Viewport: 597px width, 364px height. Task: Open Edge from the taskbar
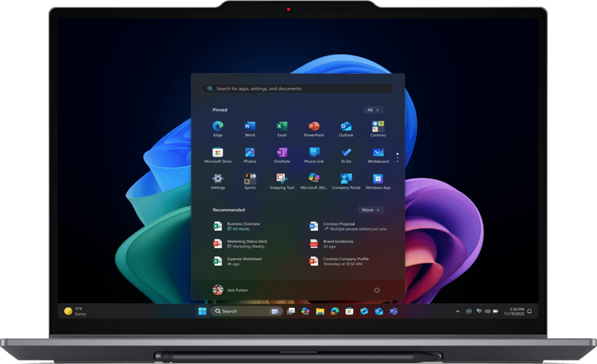pyautogui.click(x=335, y=311)
